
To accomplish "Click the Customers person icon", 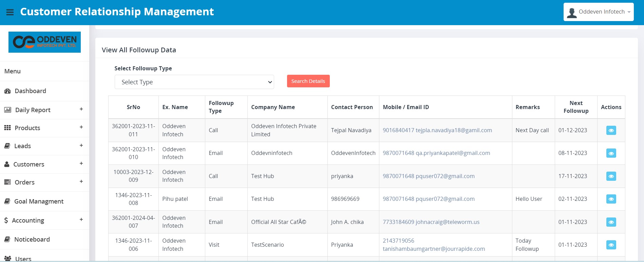I will [x=7, y=164].
